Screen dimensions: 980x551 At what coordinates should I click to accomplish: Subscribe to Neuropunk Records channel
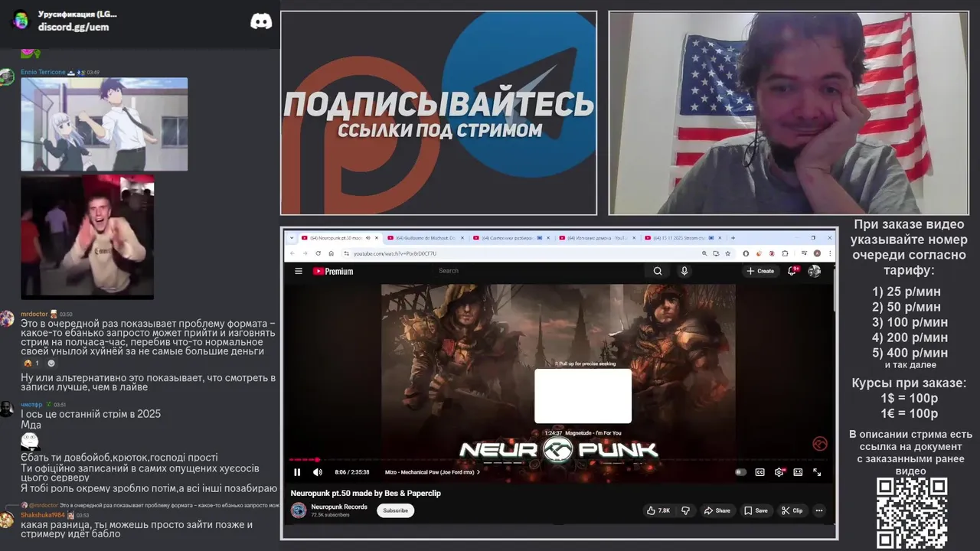point(395,510)
